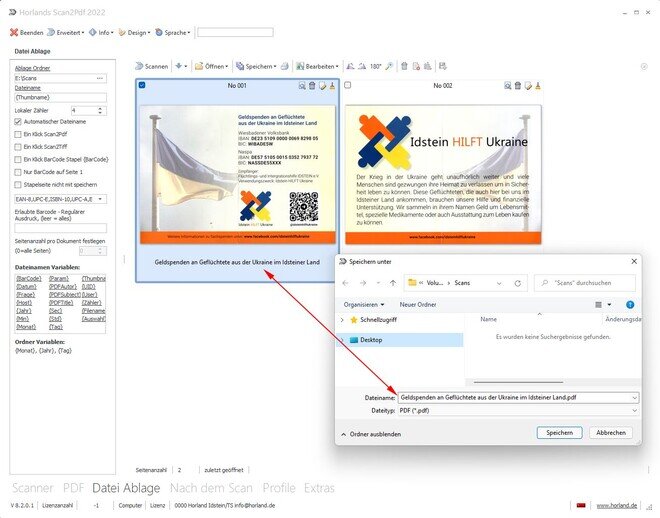Click Ordner ausblenden in save dialog
This screenshot has height=518, width=660.
[x=371, y=434]
